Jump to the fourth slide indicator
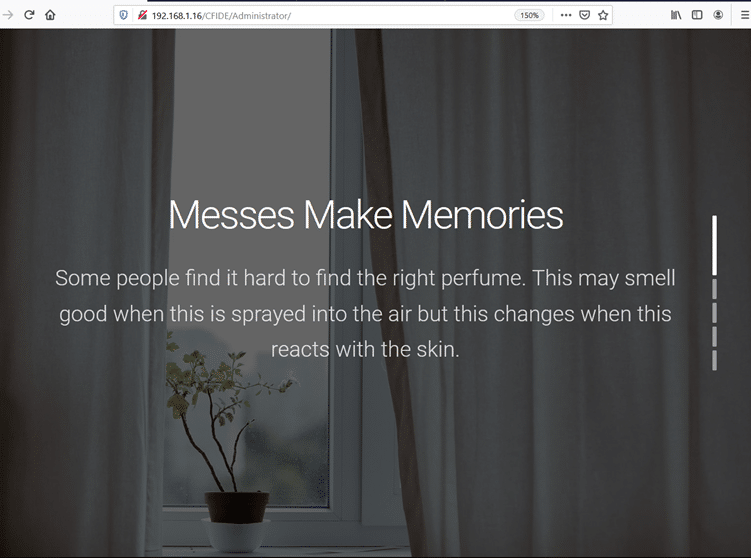 point(714,337)
